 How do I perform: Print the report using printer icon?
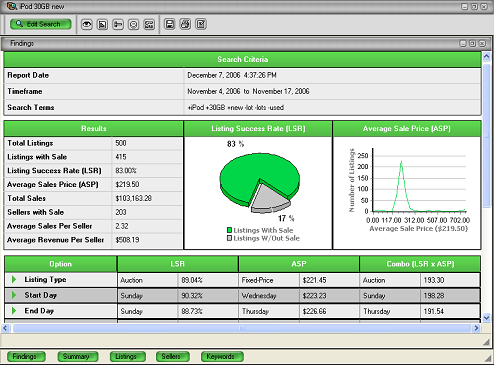185,24
